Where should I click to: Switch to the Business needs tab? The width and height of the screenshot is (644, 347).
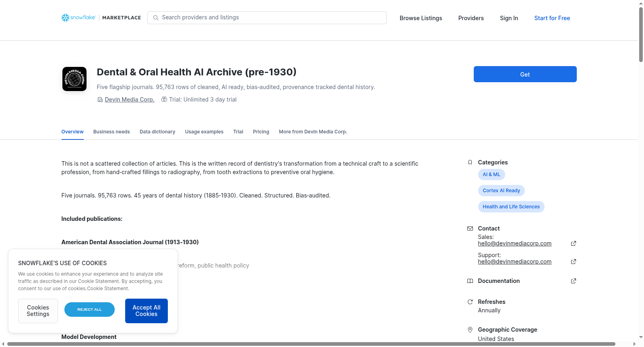point(111,132)
